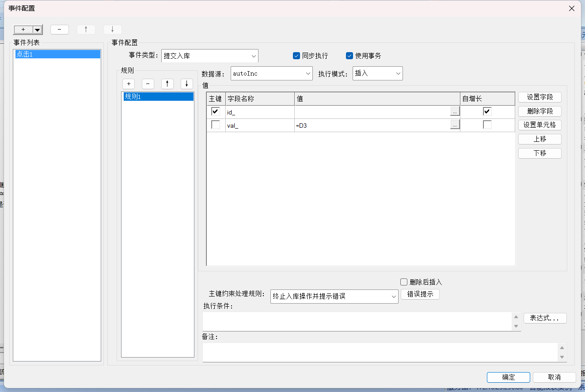Check primary key box for val_ field
This screenshot has height=392, width=585.
coord(216,125)
